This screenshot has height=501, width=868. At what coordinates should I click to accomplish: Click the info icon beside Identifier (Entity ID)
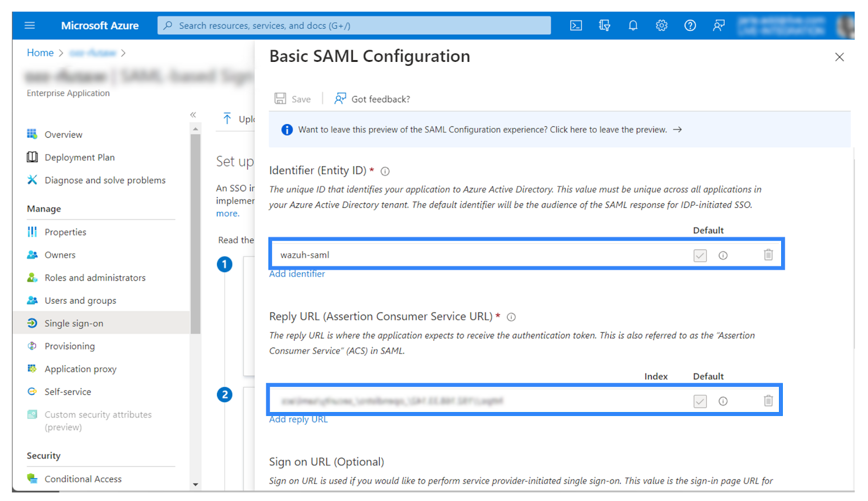(x=385, y=171)
